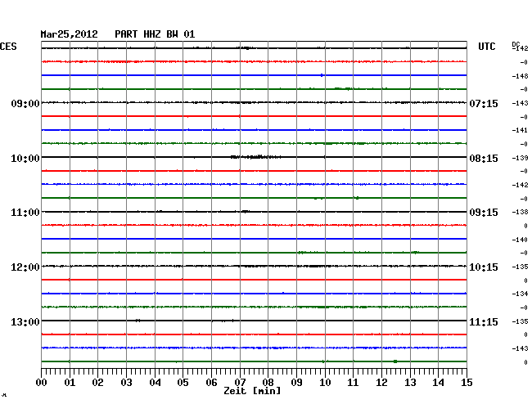Click minute 00 on the bottom axis
Viewport: 532px width, 404px height.
coord(42,383)
